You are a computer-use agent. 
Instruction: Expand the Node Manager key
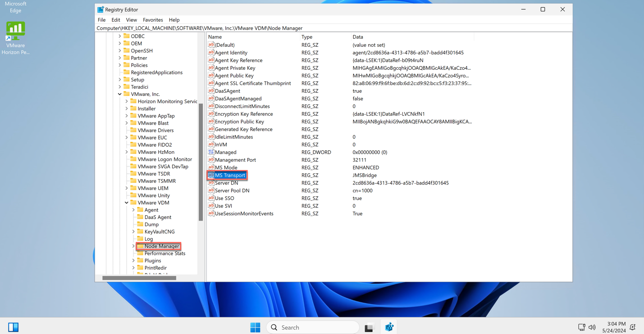tap(133, 246)
